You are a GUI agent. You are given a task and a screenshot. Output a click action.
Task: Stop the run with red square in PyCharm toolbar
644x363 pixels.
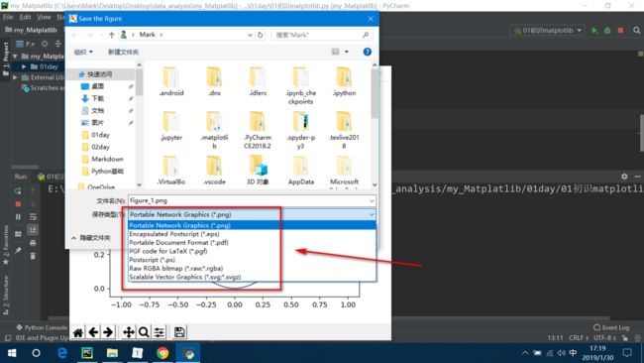tap(620, 31)
